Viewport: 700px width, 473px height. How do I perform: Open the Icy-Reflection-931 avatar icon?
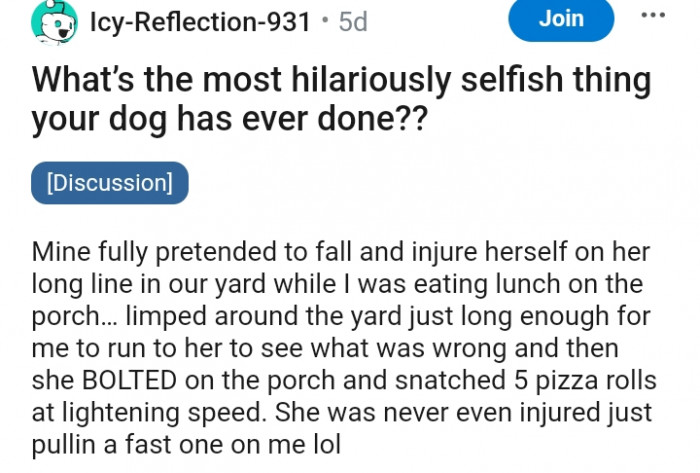coord(54,21)
